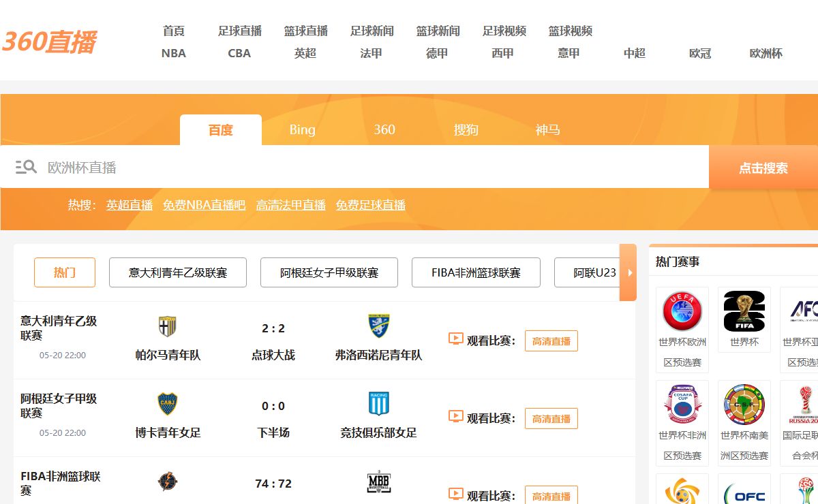Click the 2 : 2 score text
Screen dimensions: 818x504
[x=273, y=328]
